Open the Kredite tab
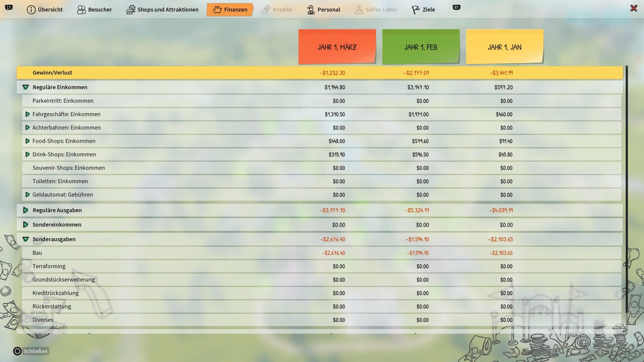Viewport: 644px width, 362px height. (277, 10)
